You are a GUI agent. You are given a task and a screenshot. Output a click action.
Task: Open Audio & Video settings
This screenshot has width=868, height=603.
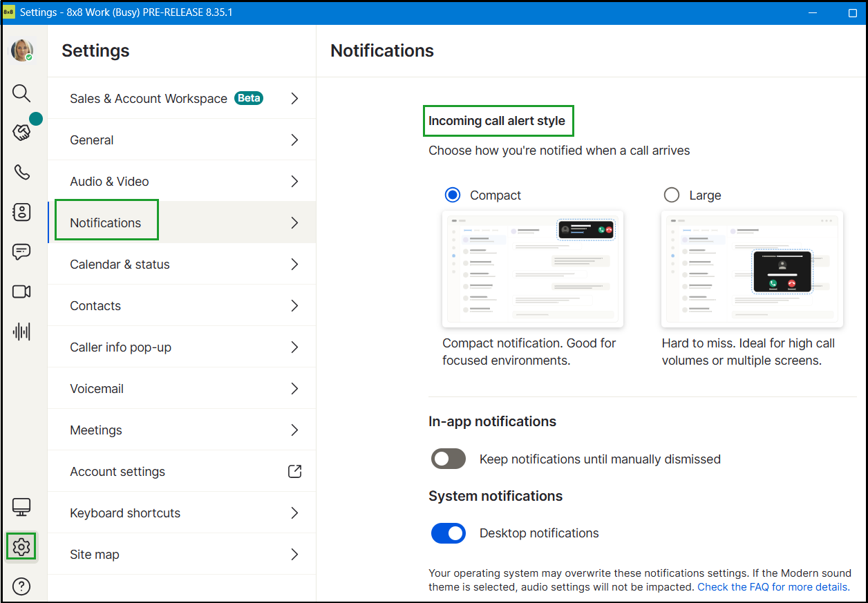tap(182, 181)
